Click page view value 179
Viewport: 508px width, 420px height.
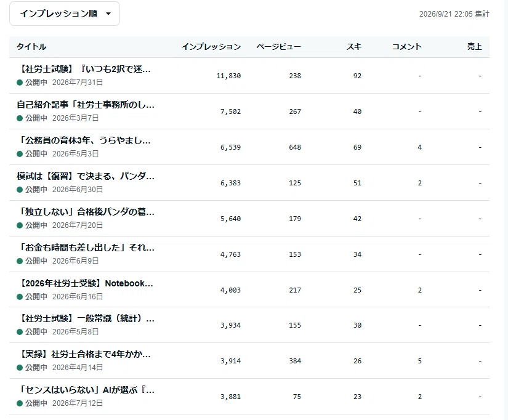pyautogui.click(x=295, y=219)
